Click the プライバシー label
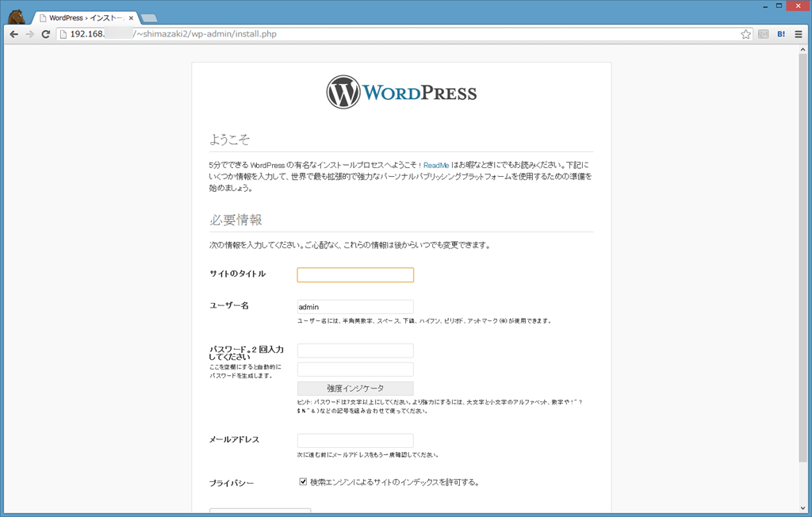 click(x=232, y=483)
